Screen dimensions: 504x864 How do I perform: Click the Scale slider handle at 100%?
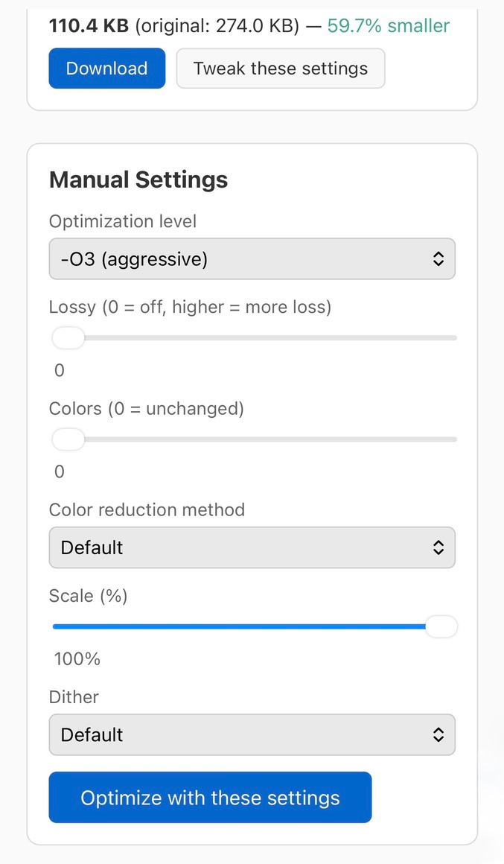coord(441,626)
